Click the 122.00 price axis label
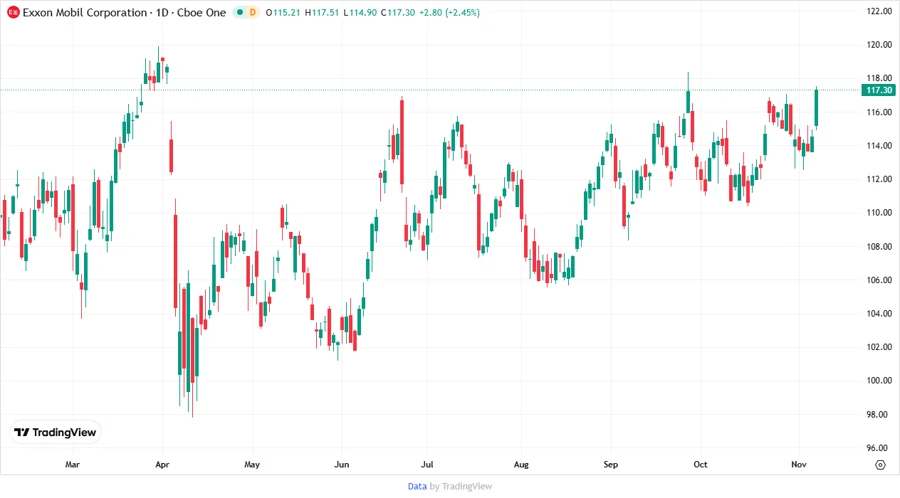Image resolution: width=900 pixels, height=498 pixels. coord(879,11)
